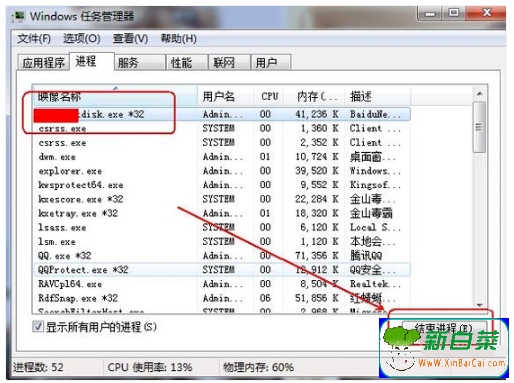Image resolution: width=514 pixels, height=383 pixels.
Task: Click the Task Manager title bar icon
Action: point(18,16)
